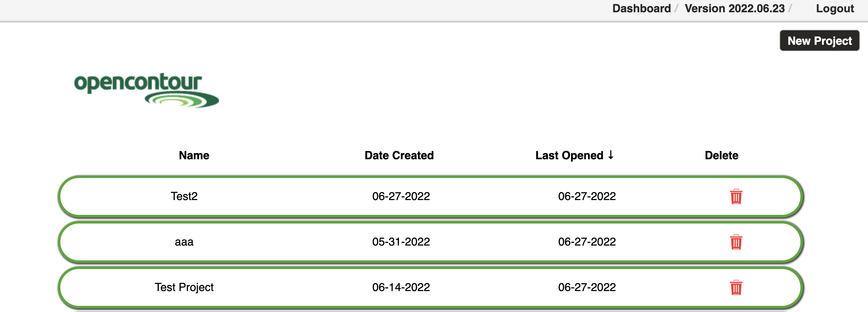Toggle the Last Opened sort arrow
The width and height of the screenshot is (868, 312).
[611, 155]
